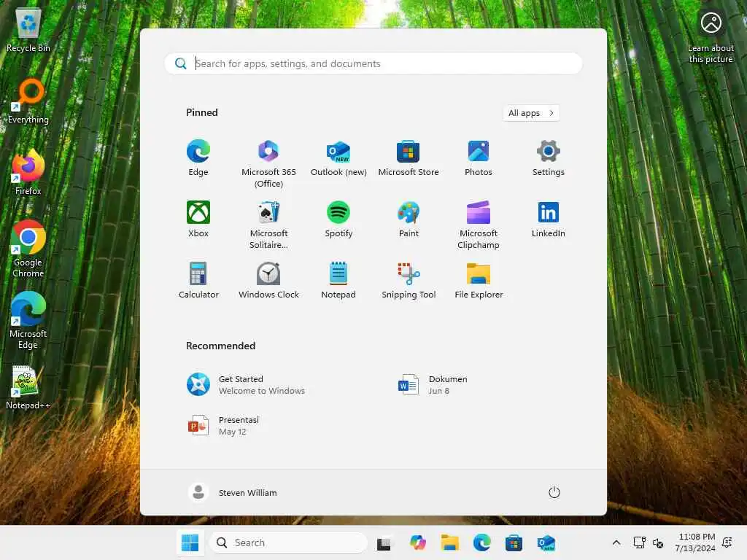Click the Start menu search field
This screenshot has width=747, height=560.
(373, 63)
